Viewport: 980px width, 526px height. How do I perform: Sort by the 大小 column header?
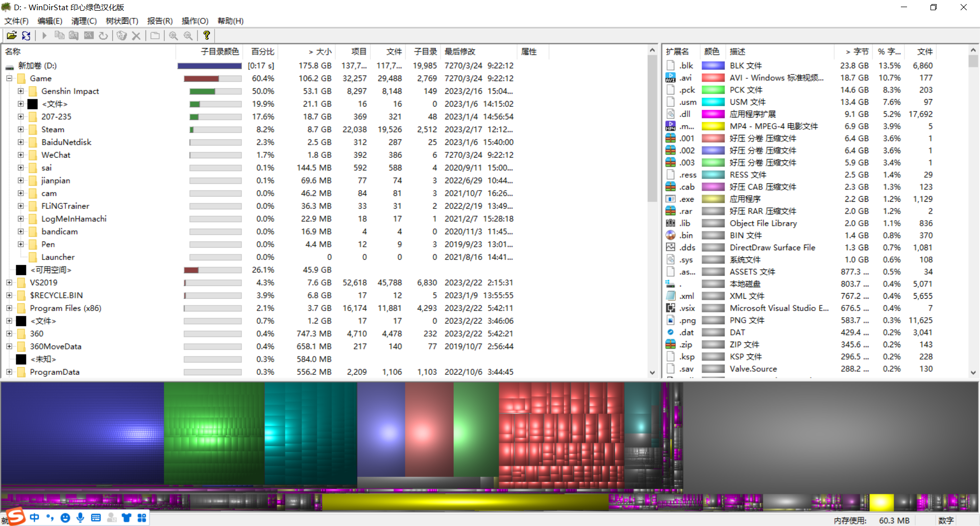pyautogui.click(x=307, y=52)
